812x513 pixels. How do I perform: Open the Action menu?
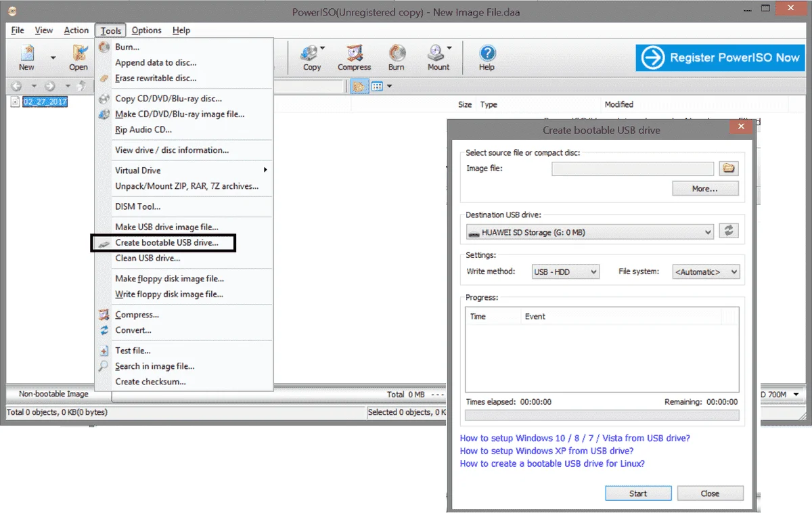tap(76, 30)
